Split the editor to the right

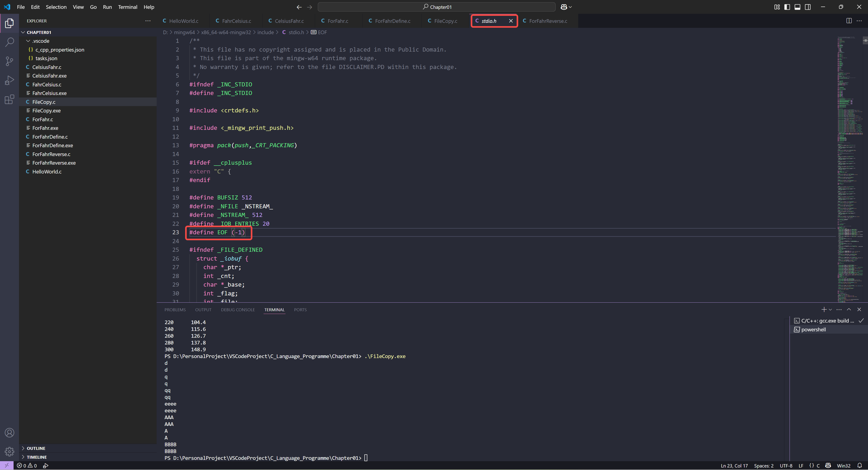click(849, 21)
